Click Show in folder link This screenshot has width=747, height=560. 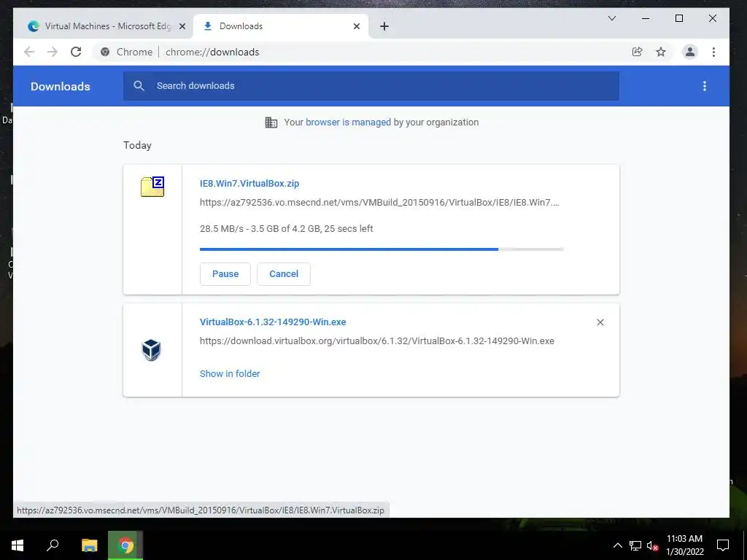tap(230, 374)
